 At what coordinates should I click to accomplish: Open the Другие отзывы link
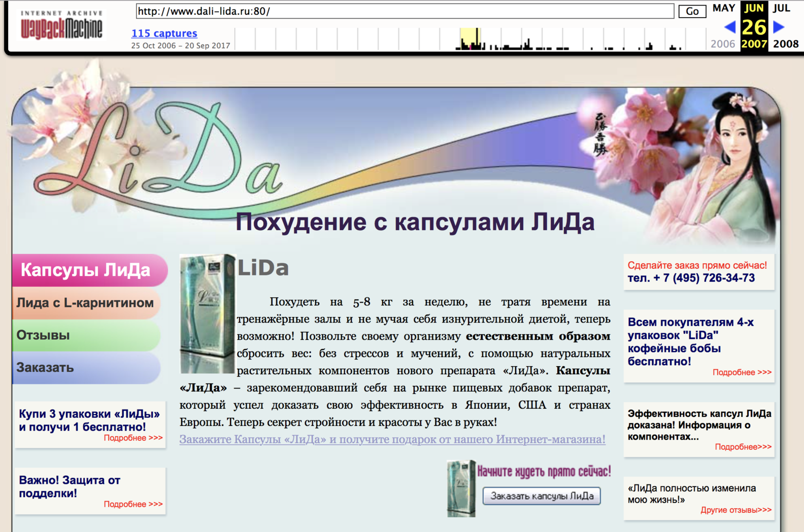point(736,510)
